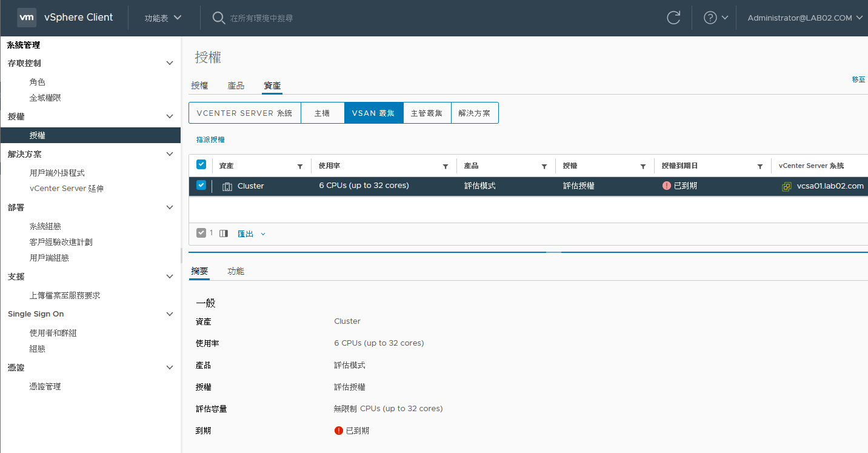
Task: Select the 主機 asset tab
Action: pos(322,113)
